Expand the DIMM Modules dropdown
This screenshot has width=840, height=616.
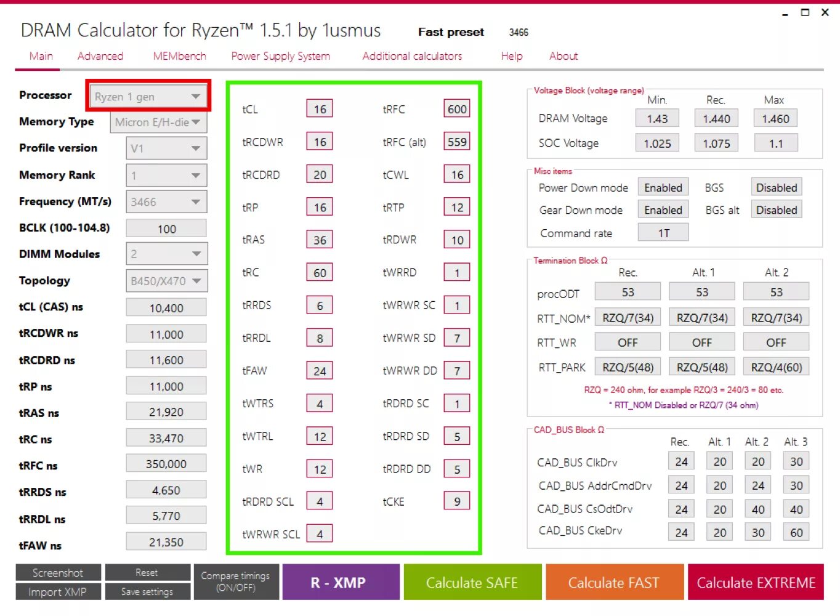click(167, 254)
